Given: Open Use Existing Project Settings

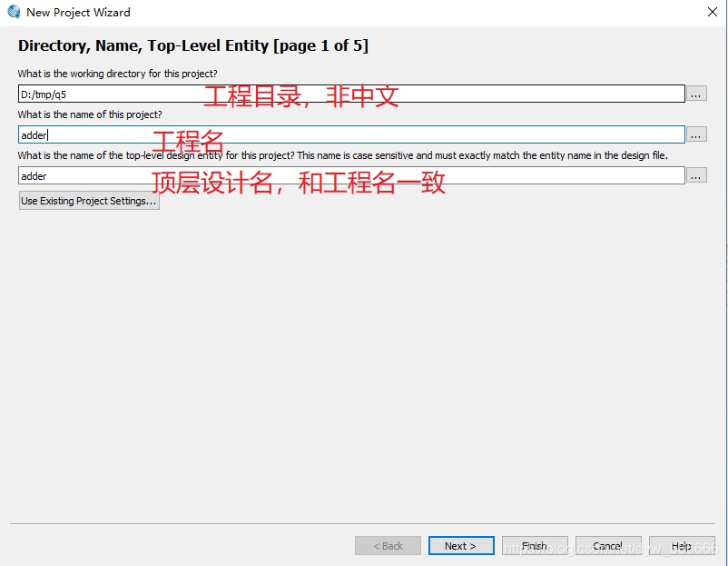Looking at the screenshot, I should click(x=89, y=201).
